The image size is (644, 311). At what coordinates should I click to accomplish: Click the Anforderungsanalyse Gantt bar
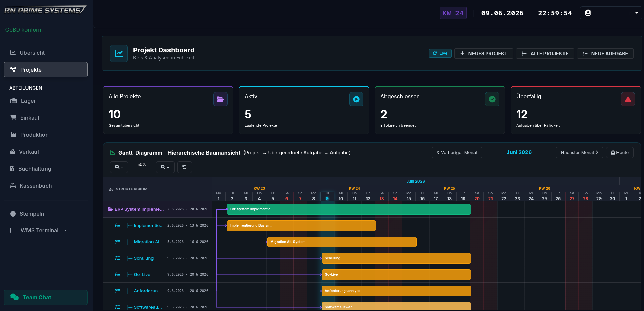click(396, 291)
